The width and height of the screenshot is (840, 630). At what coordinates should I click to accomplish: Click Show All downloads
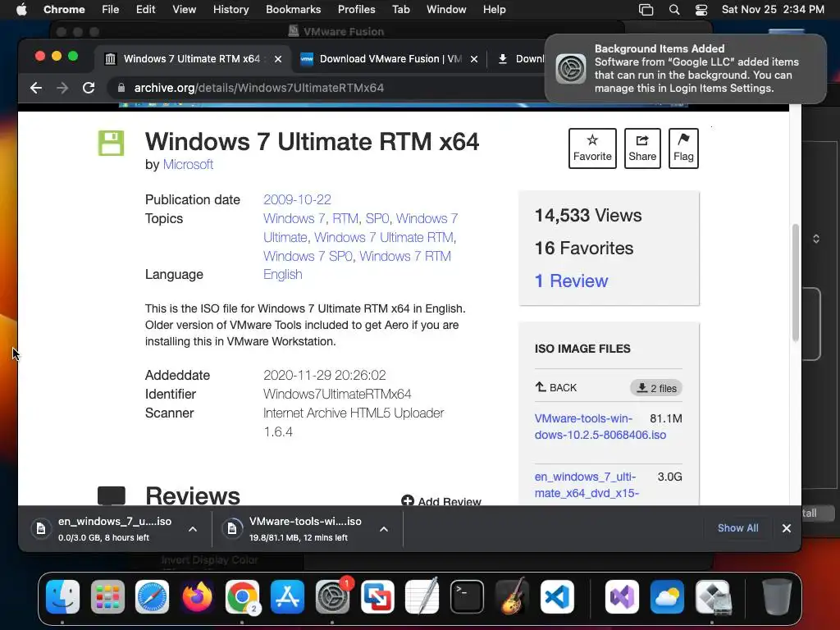coord(737,528)
